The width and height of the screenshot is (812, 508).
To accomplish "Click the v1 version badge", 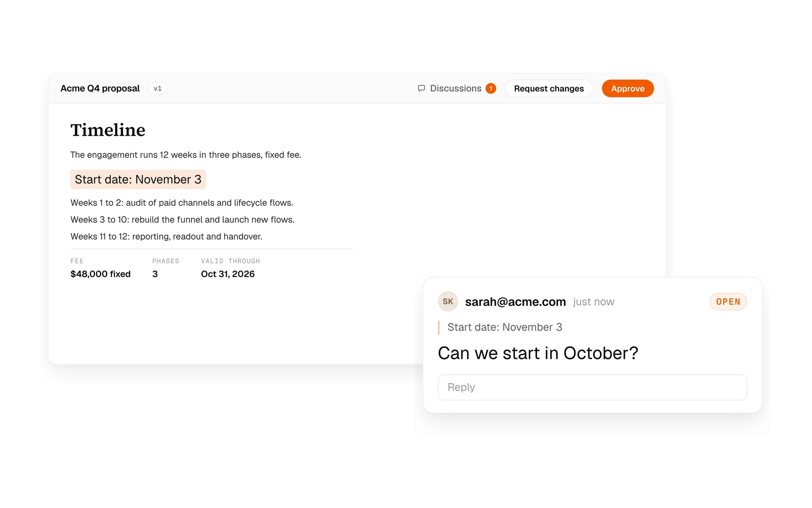I will tap(157, 88).
